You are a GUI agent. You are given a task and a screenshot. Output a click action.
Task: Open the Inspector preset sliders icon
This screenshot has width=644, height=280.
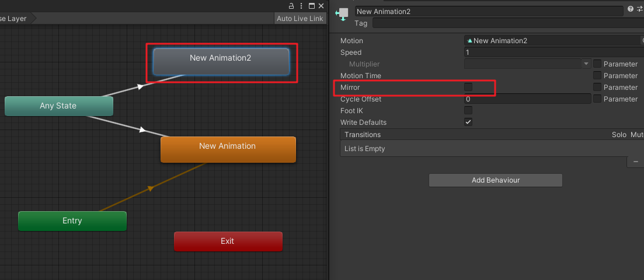click(x=640, y=10)
